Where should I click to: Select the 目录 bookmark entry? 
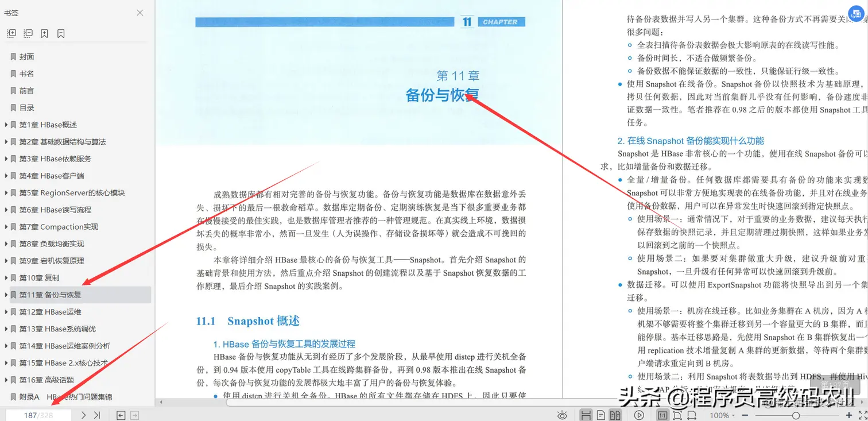(27, 107)
